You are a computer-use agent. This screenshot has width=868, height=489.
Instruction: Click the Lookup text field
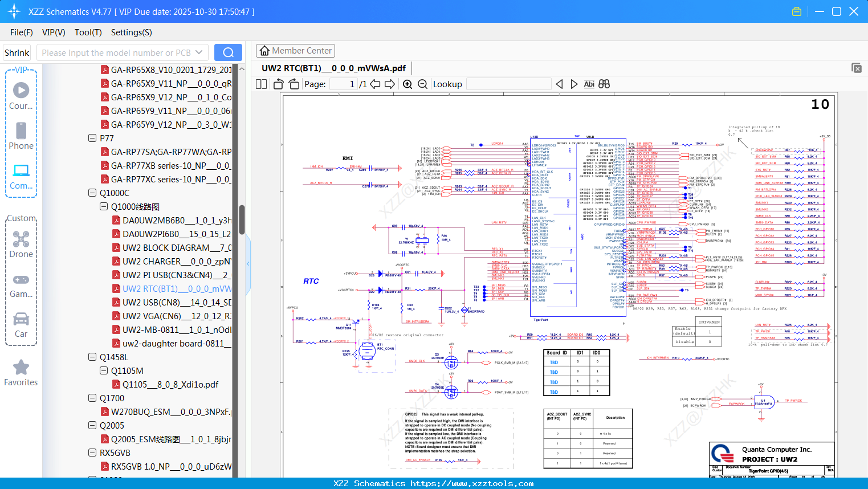[x=508, y=84]
